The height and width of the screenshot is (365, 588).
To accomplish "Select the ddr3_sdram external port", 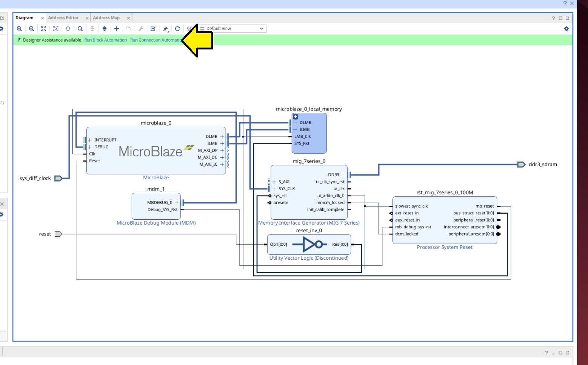I will tap(522, 165).
